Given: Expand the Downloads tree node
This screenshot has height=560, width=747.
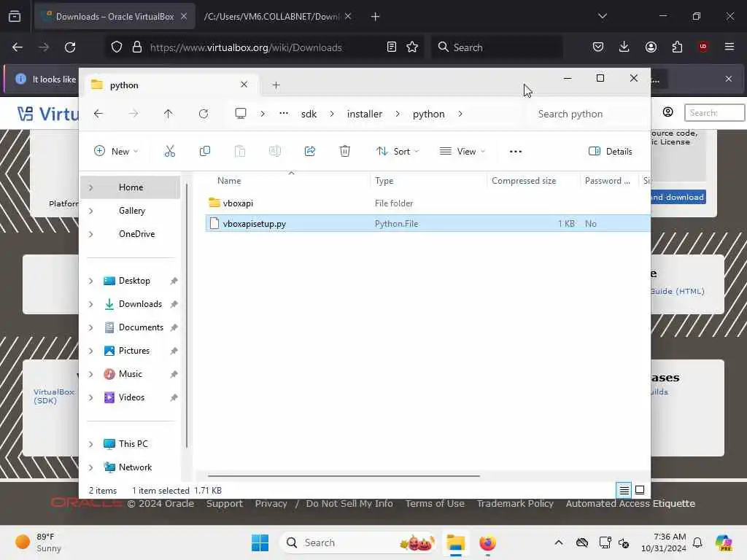Looking at the screenshot, I should point(90,304).
